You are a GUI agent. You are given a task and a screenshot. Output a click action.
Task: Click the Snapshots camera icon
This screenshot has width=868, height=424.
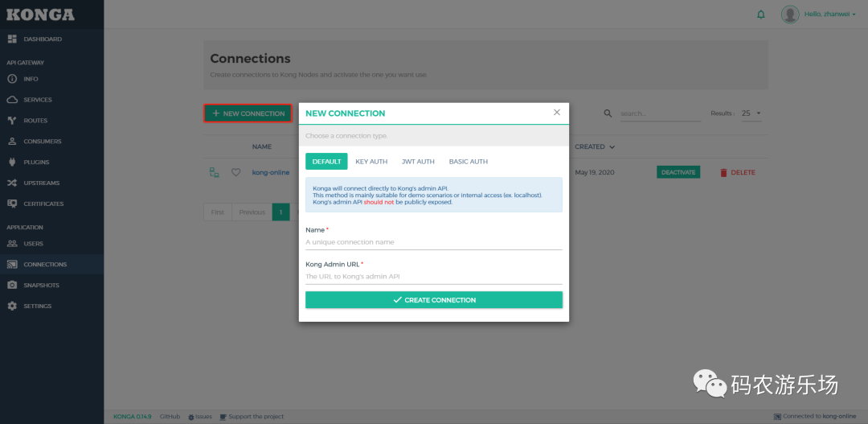(x=12, y=286)
